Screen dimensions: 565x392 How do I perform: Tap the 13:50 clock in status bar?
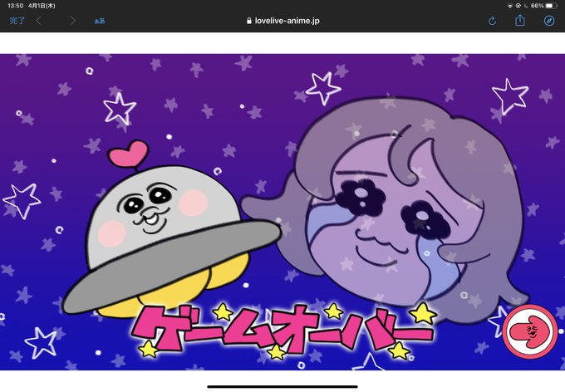(x=16, y=6)
